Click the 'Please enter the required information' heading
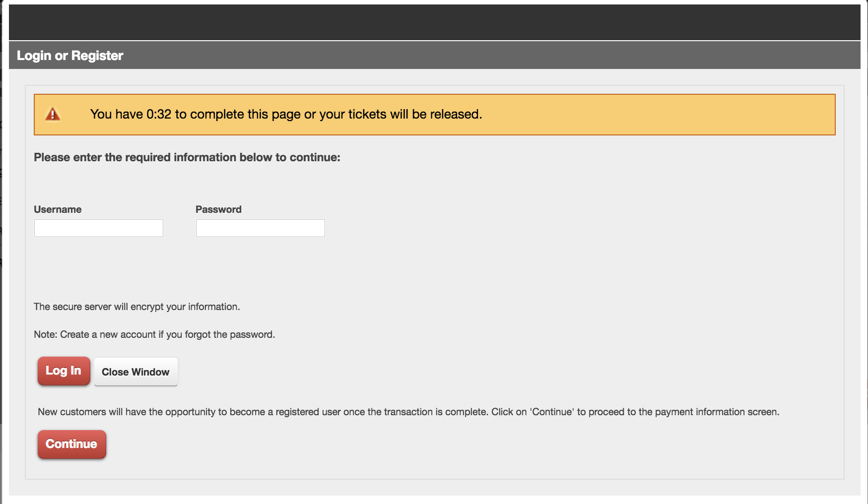 (187, 157)
